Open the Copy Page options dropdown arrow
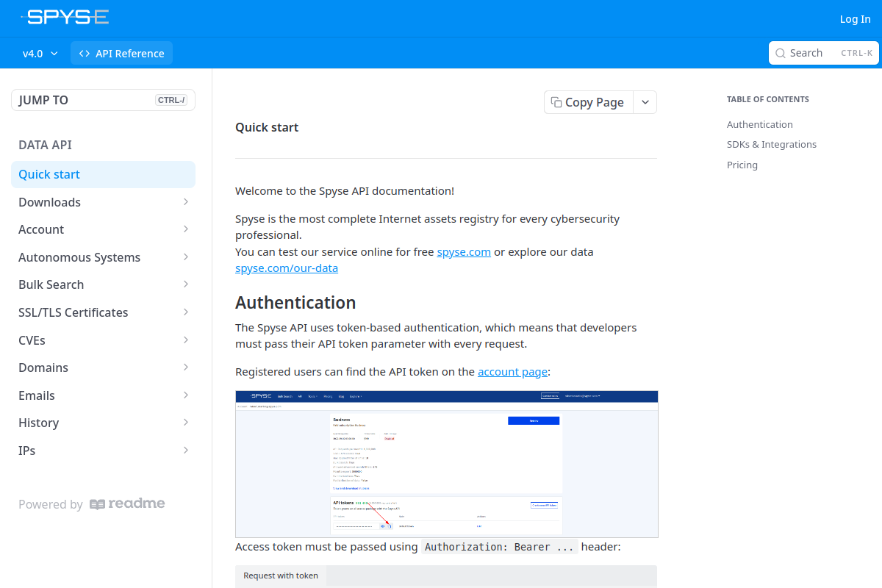The width and height of the screenshot is (882, 588). (x=645, y=102)
